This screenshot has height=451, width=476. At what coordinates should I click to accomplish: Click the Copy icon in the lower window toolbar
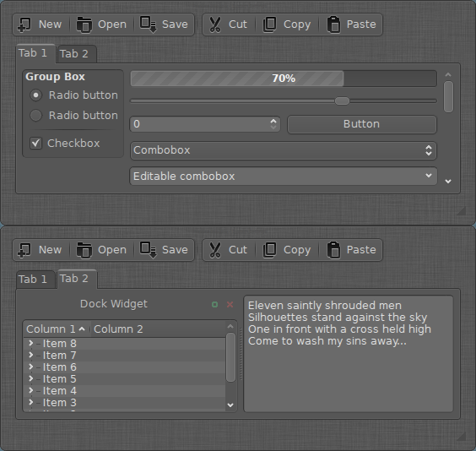269,250
